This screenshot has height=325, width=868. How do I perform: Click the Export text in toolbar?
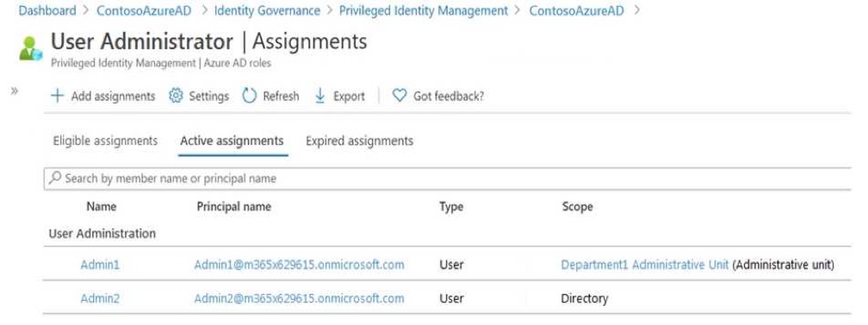349,97
